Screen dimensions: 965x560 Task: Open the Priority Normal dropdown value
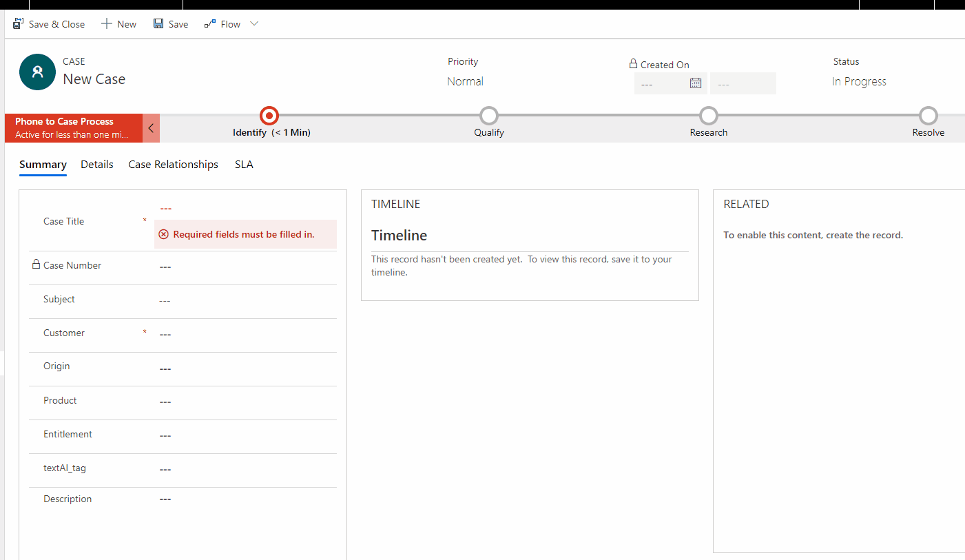(466, 81)
